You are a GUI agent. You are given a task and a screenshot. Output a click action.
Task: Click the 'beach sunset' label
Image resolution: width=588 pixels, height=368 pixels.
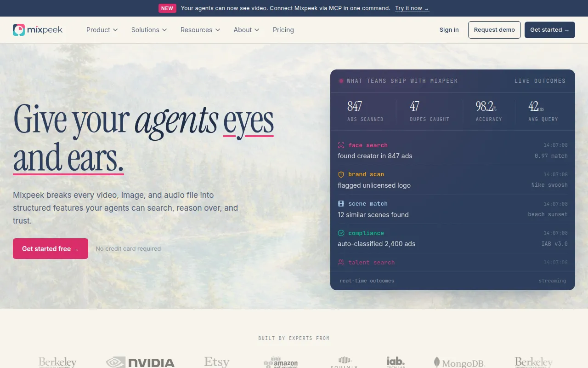[548, 214]
